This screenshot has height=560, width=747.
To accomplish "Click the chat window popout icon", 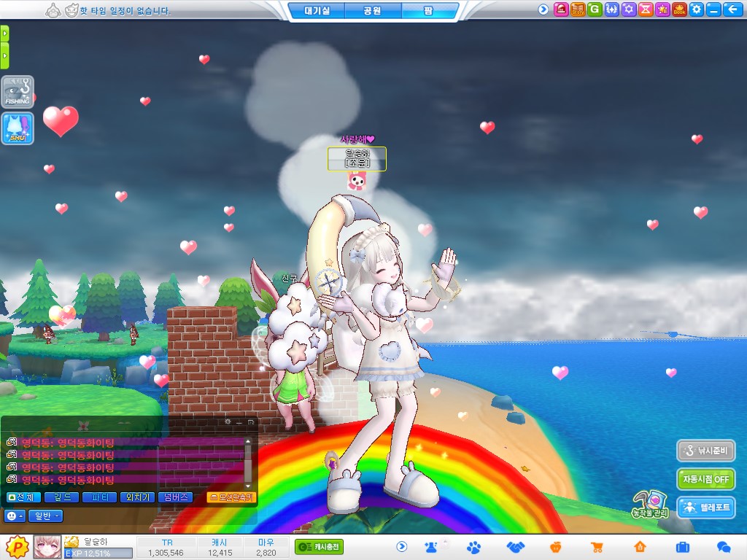I will [251, 422].
